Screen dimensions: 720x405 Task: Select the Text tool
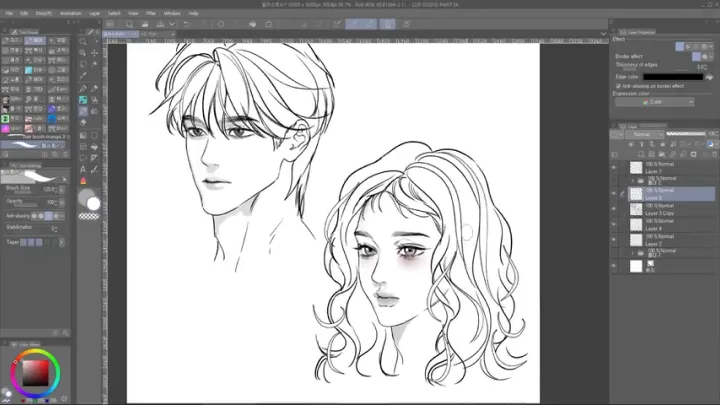pos(83,169)
